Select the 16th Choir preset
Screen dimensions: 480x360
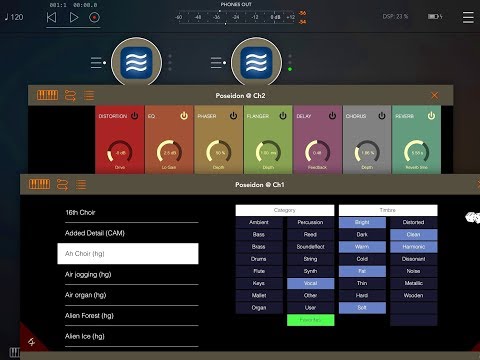click(128, 212)
